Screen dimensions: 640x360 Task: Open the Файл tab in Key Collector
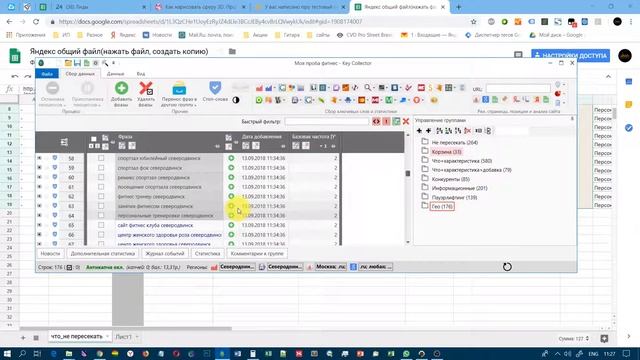coord(47,74)
